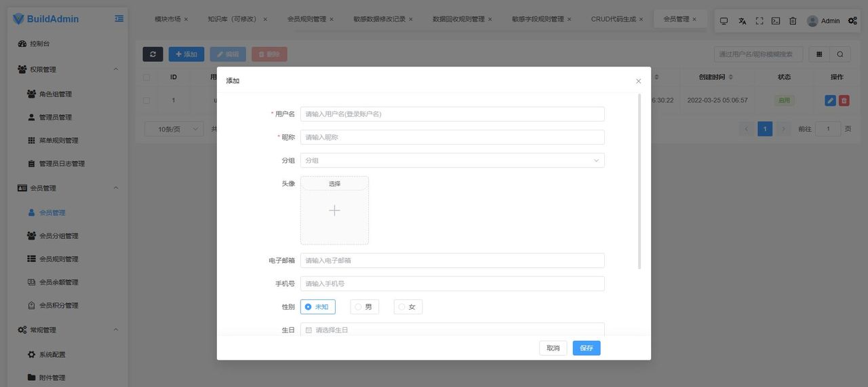Screen dimensions: 868x387
Task: Close the 会员管理 tab
Action: (x=695, y=19)
